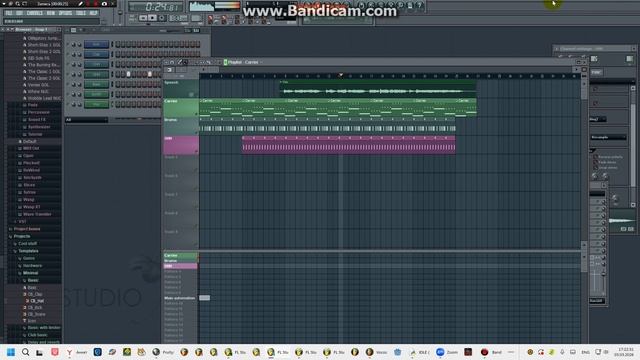Select the Drums pattern in the pattern list
The width and height of the screenshot is (640, 360).
click(x=180, y=261)
